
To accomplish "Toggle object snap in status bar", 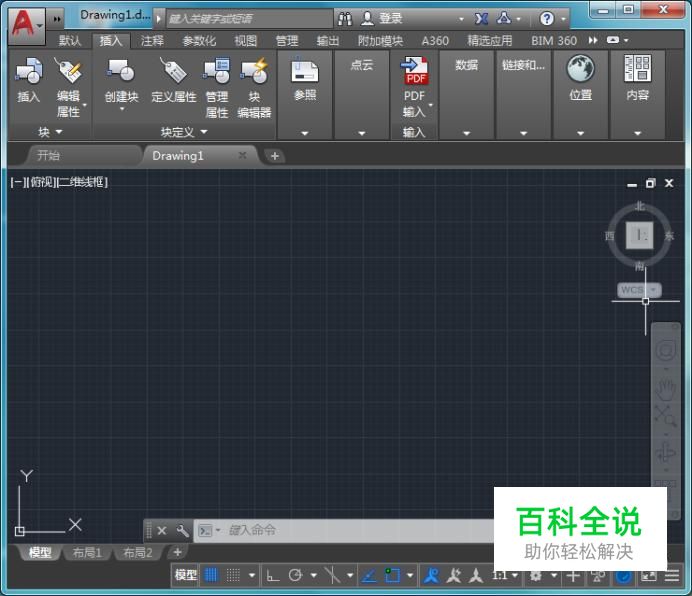I will coord(392,575).
